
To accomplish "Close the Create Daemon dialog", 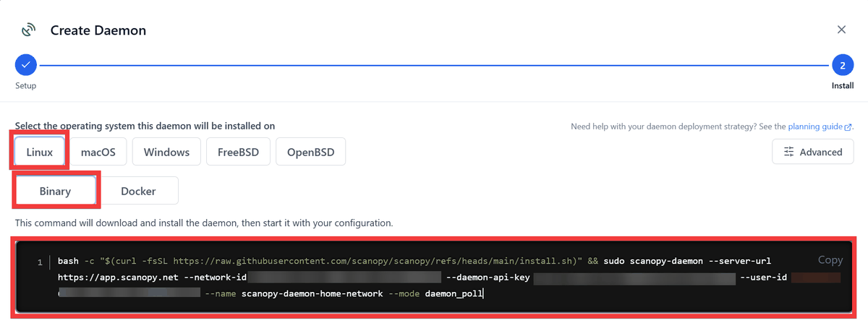I will (x=841, y=30).
